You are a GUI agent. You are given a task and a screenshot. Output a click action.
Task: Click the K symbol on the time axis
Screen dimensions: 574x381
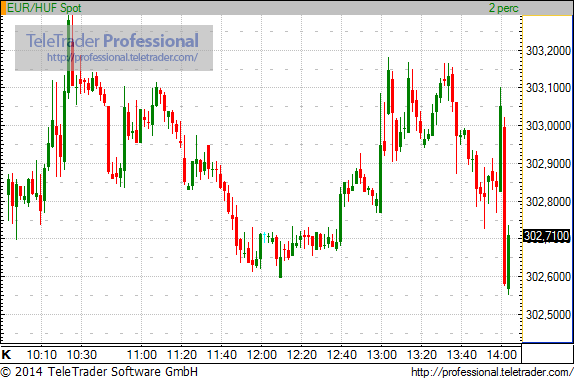[7, 354]
